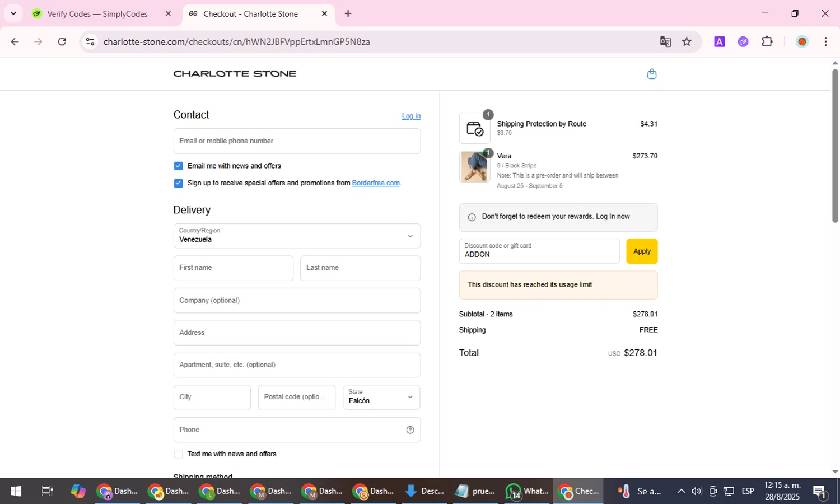Viewport: 840px width, 504px height.
Task: Click the page vertical scrollbar
Action: point(835,146)
